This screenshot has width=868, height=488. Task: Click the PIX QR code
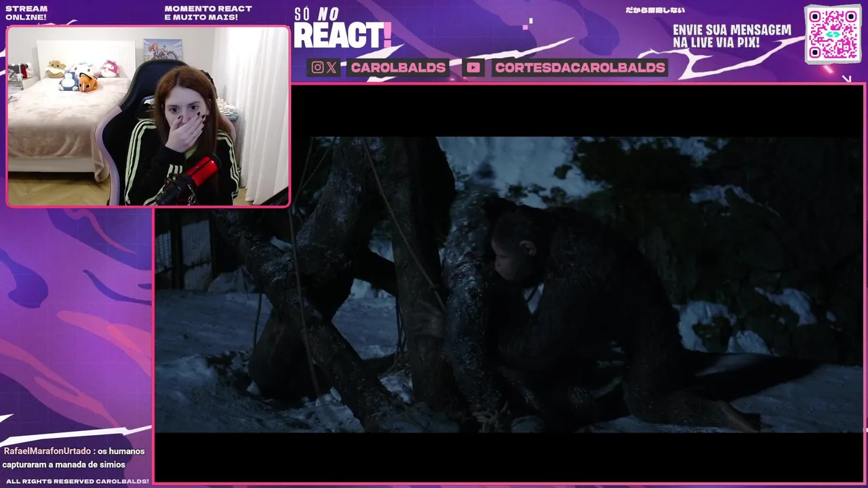tap(833, 34)
